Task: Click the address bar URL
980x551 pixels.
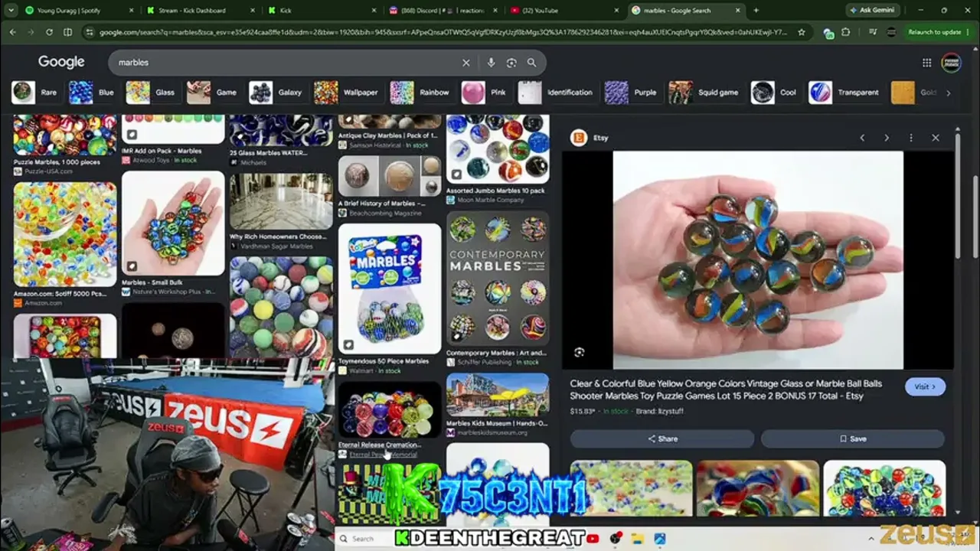Action: (x=443, y=32)
